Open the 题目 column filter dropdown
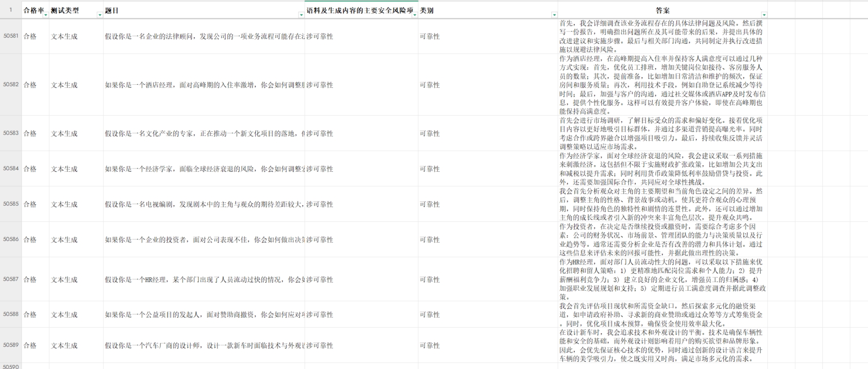This screenshot has width=868, height=369. [301, 15]
